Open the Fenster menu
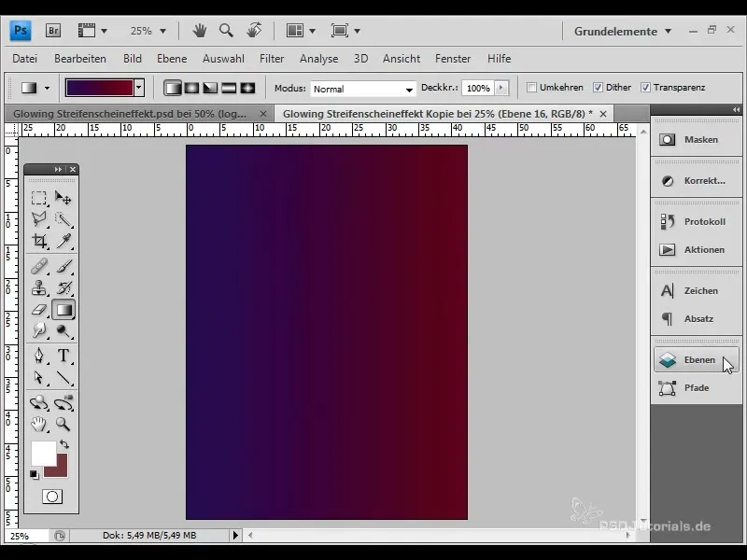This screenshot has width=747, height=560. click(453, 59)
